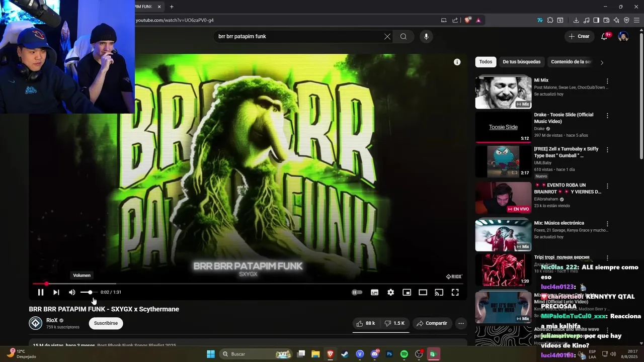Click the RioX channel avatar
This screenshot has width=644, height=362.
tap(35, 323)
